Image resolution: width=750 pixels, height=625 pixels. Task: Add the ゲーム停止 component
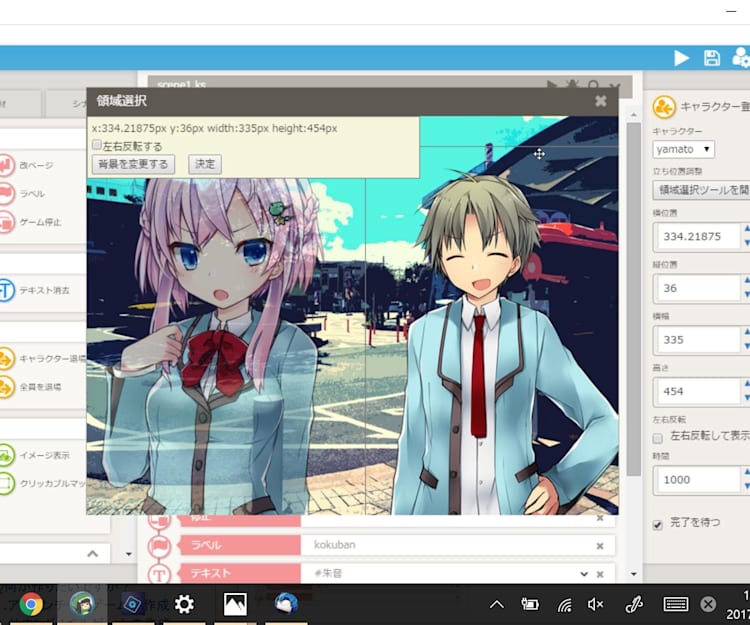click(32, 222)
